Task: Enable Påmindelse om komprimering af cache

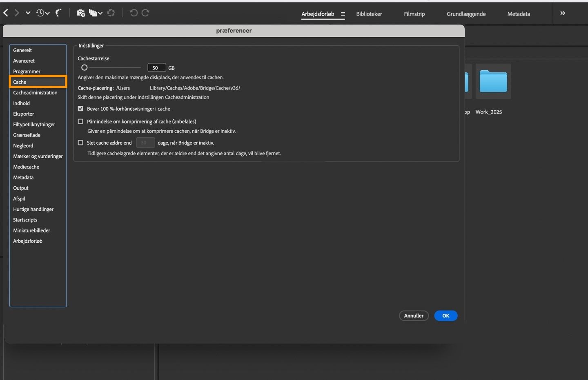Action: coord(80,121)
